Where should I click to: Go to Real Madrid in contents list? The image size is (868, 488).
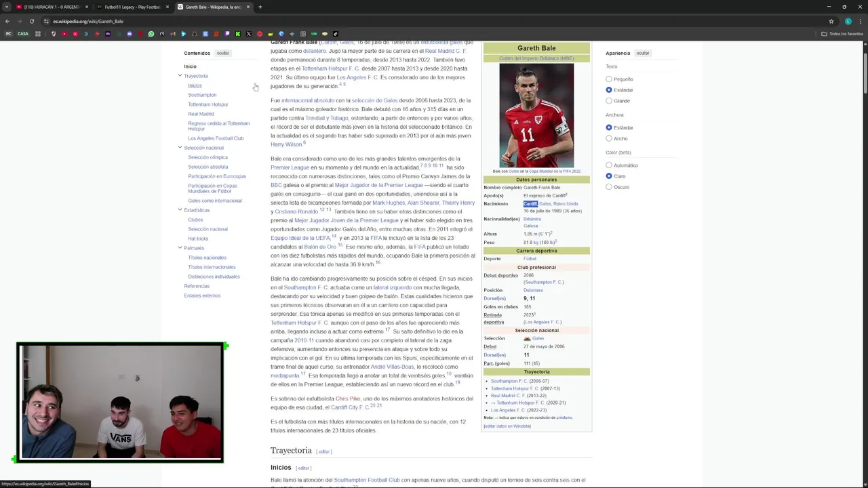(x=201, y=114)
